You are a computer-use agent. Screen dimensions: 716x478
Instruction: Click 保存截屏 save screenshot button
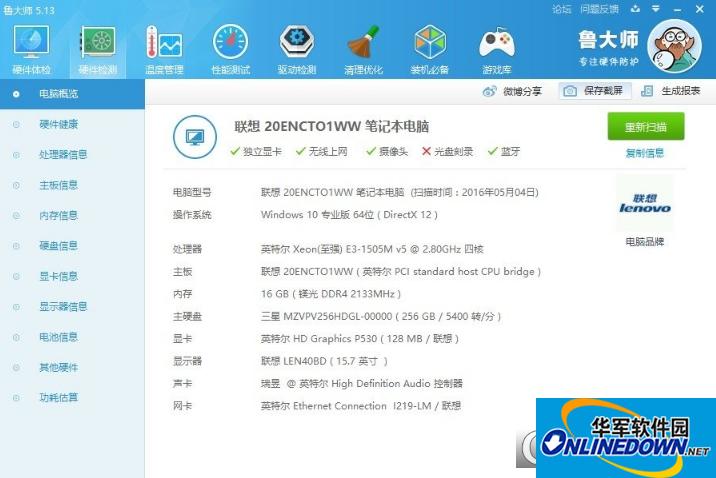pyautogui.click(x=595, y=91)
